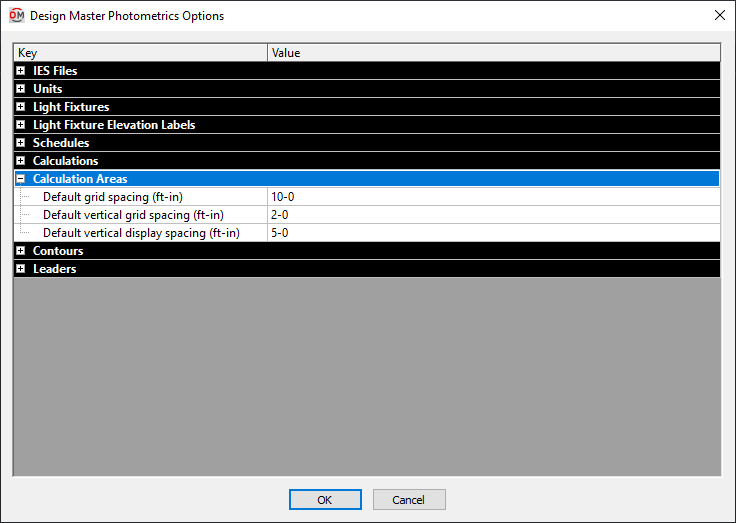Expand the Calculations section
This screenshot has height=523, width=736.
click(21, 161)
